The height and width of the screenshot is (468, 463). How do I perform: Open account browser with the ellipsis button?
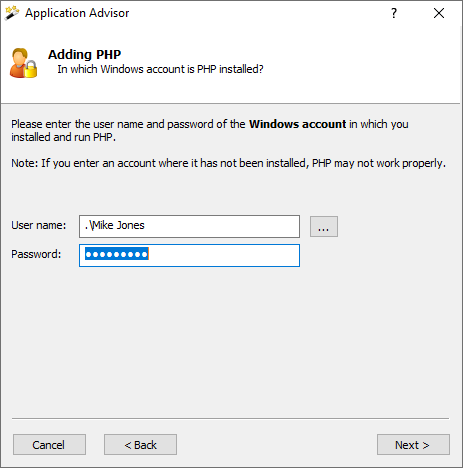pos(324,226)
